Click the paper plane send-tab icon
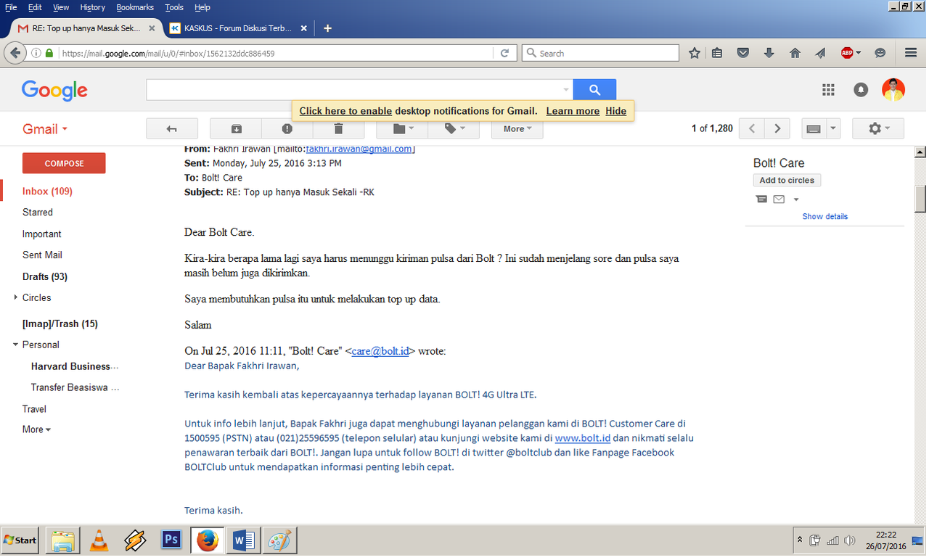Image resolution: width=929 pixels, height=560 pixels. point(820,53)
